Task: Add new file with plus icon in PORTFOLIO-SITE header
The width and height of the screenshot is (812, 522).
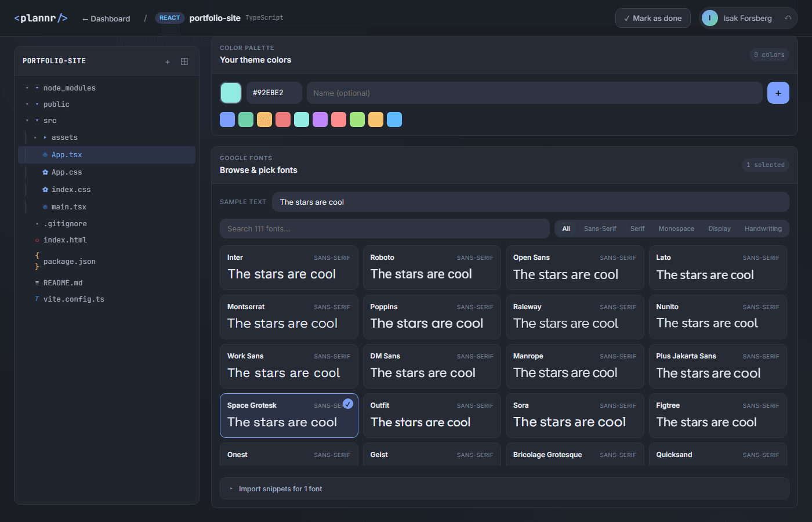Action: pos(168,61)
